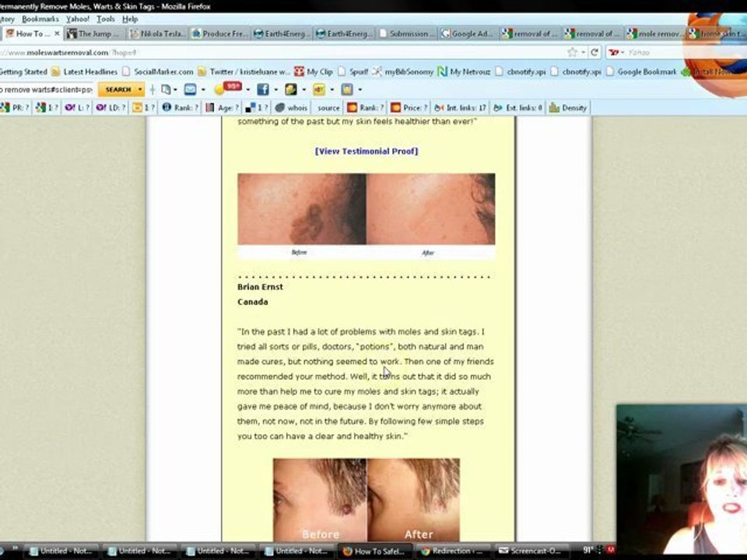Open the Twitter / kristieluane bookmark
Viewport: 747px width, 560px height.
click(244, 72)
